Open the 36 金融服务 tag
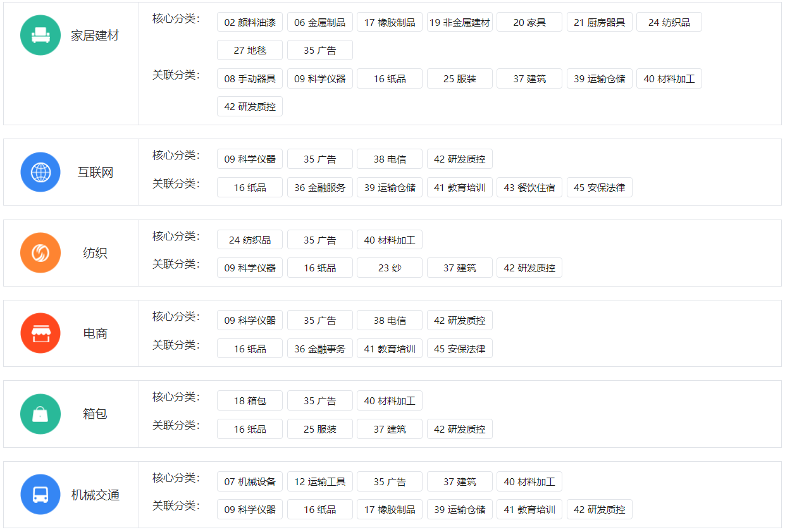Screen dimensions: 785x532 tap(320, 187)
